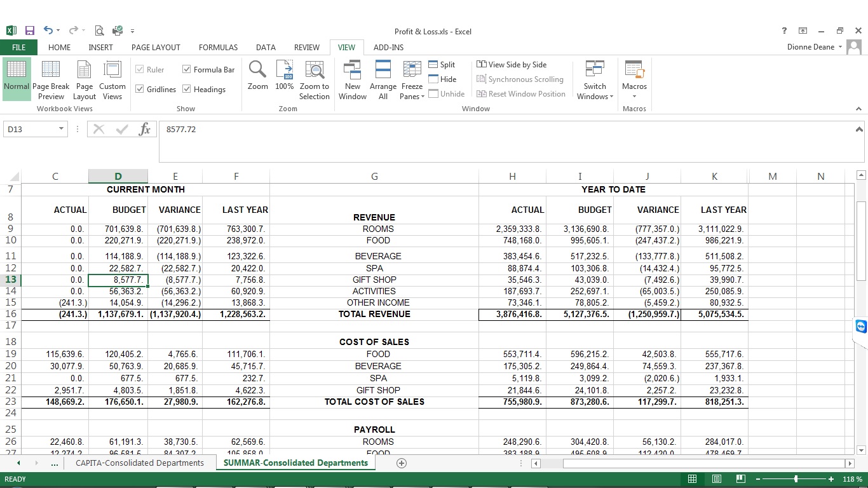Viewport: 868px width, 488px height.
Task: Open a New Window
Action: pyautogui.click(x=352, y=69)
